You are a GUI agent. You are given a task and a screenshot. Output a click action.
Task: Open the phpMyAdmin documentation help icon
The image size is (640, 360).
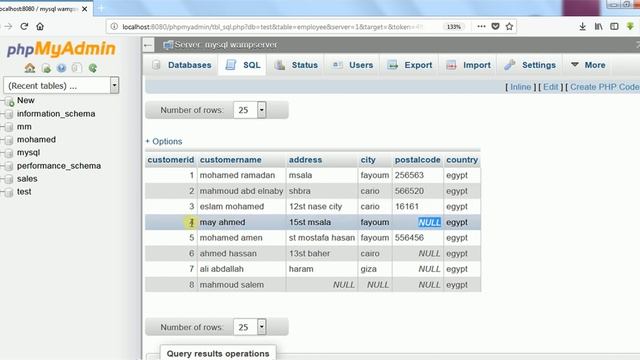(61, 68)
